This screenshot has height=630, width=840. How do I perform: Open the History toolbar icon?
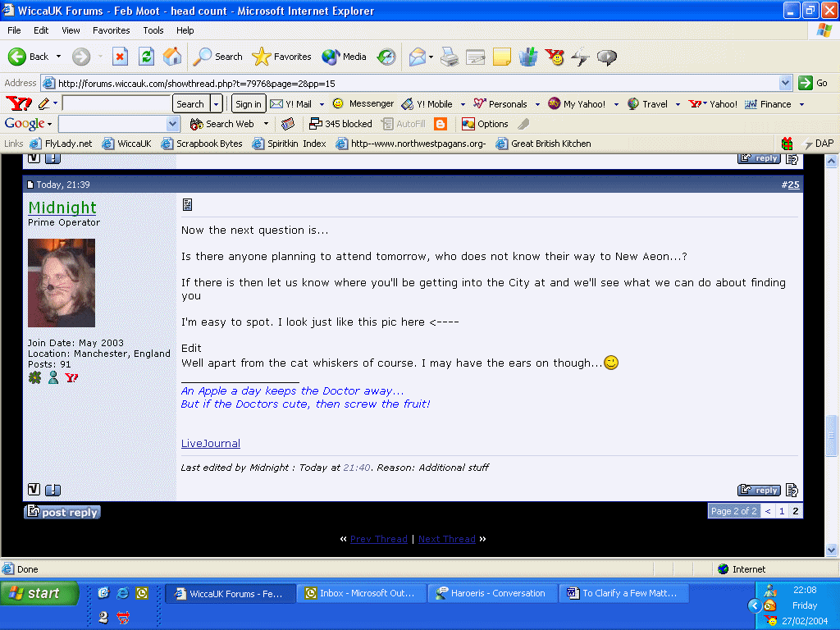click(x=386, y=57)
